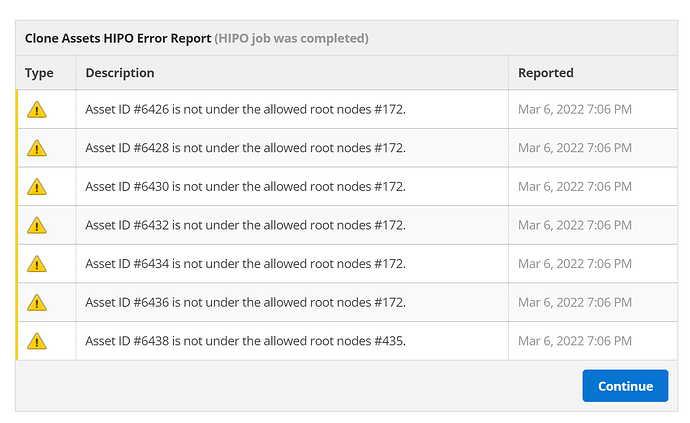Viewport: 690px width, 423px height.
Task: Select the Asset ID #6434 error description
Action: pyautogui.click(x=246, y=264)
